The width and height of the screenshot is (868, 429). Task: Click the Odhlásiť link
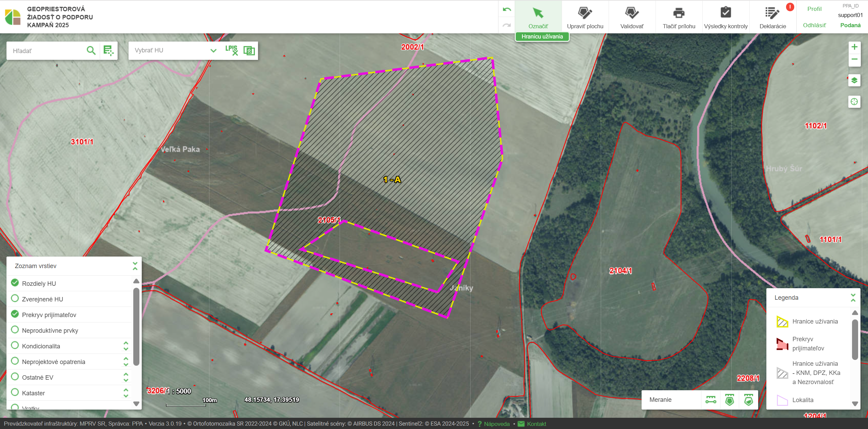[x=814, y=25]
